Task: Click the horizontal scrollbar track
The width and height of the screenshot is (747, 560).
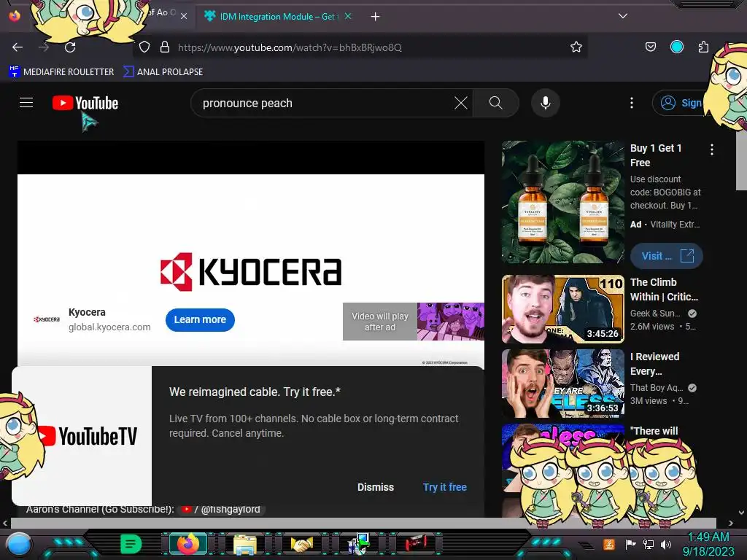Action: pyautogui.click(x=363, y=523)
